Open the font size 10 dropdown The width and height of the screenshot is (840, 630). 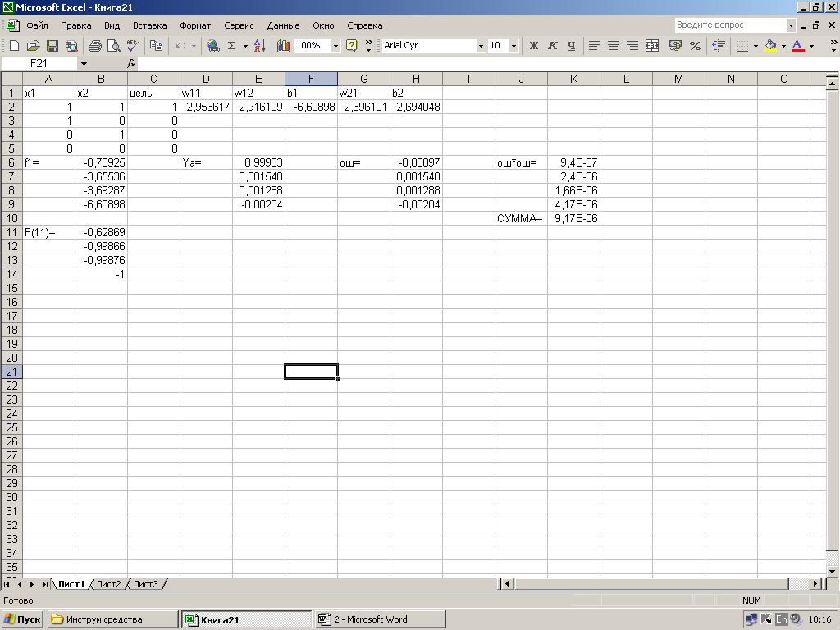[x=514, y=46]
